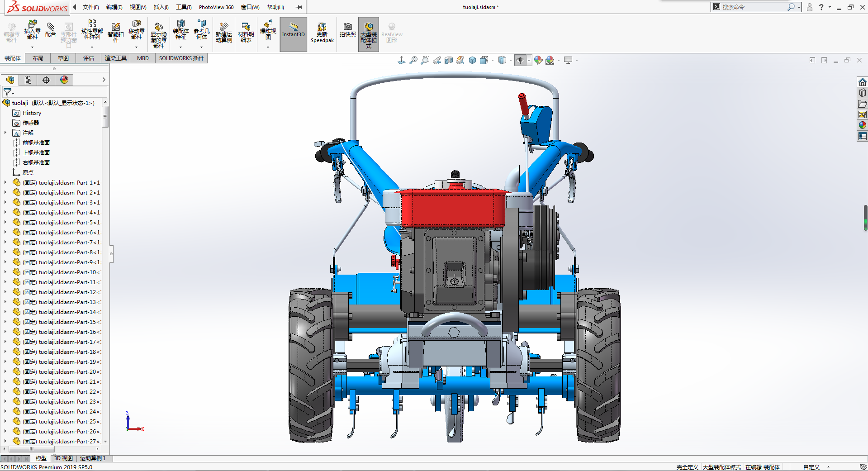The width and height of the screenshot is (868, 471).
Task: Select the 前视基准面 front plane item
Action: click(36, 143)
